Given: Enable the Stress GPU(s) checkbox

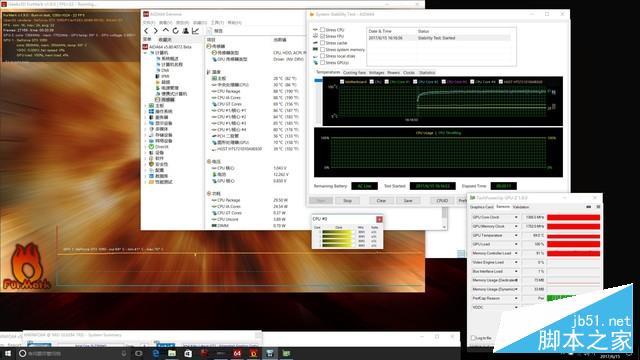Looking at the screenshot, I should point(322,62).
